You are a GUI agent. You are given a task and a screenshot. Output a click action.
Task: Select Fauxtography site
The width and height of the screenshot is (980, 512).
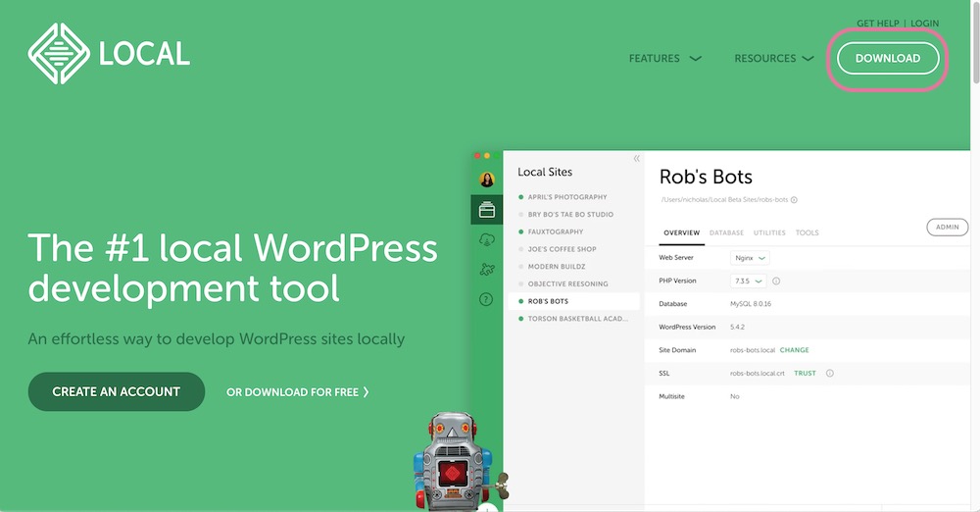[555, 231]
